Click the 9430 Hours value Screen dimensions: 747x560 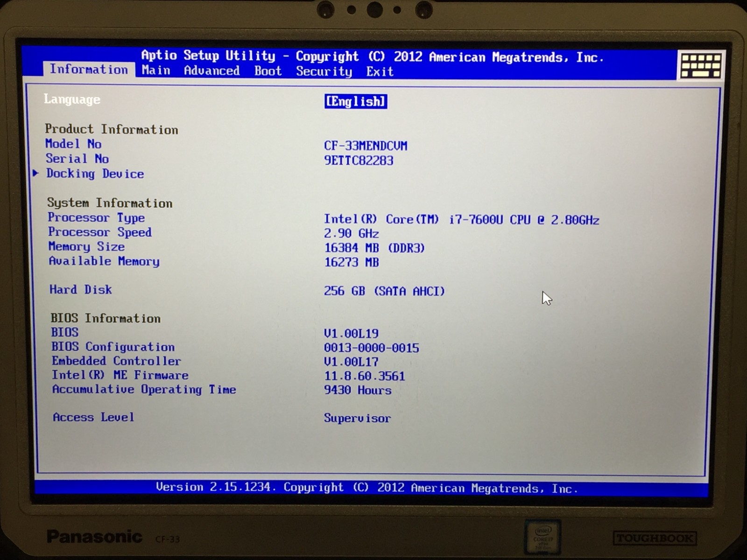click(x=358, y=390)
